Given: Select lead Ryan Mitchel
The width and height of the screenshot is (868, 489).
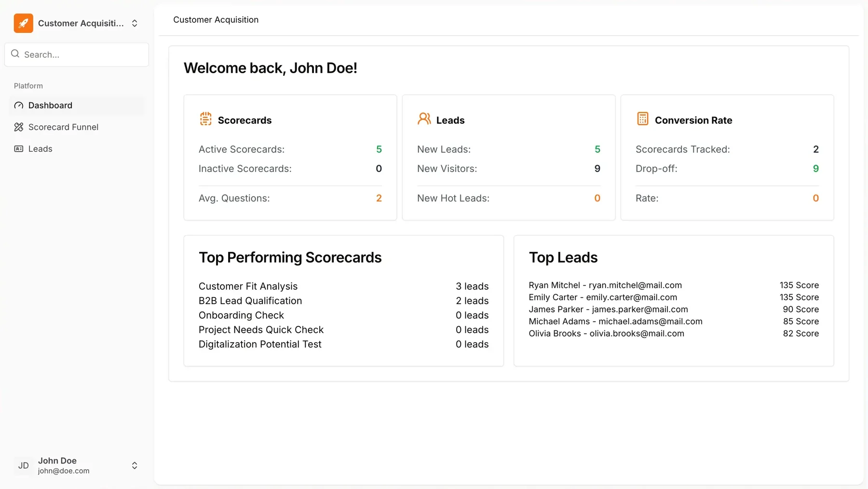Looking at the screenshot, I should pos(674,285).
